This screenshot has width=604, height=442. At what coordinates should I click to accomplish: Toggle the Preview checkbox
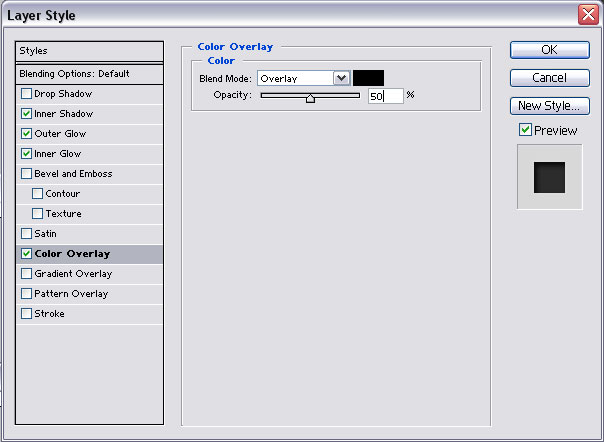525,130
